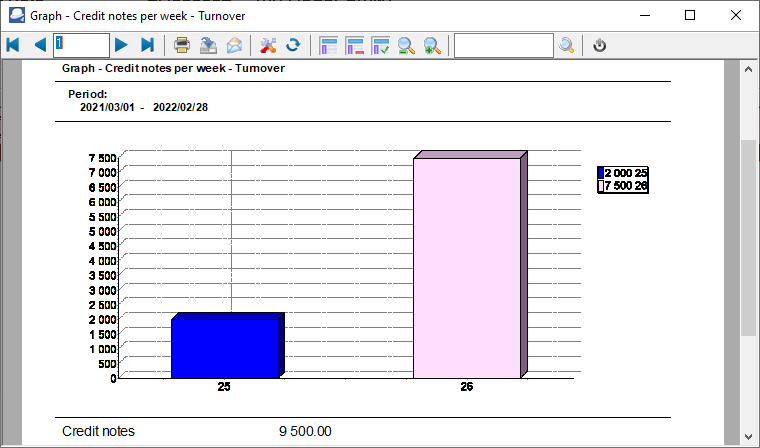Click the Credit notes total 9 500.00
The height and width of the screenshot is (448, 760).
[305, 432]
